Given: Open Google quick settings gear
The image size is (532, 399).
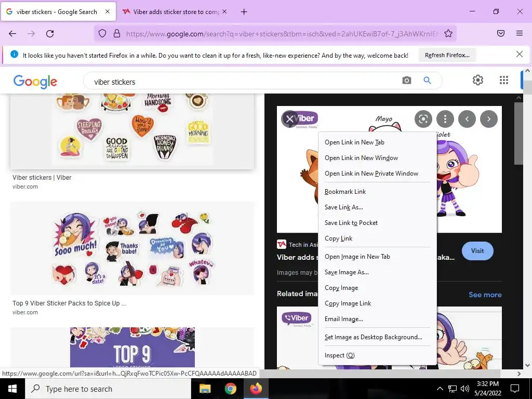Looking at the screenshot, I should (x=478, y=80).
